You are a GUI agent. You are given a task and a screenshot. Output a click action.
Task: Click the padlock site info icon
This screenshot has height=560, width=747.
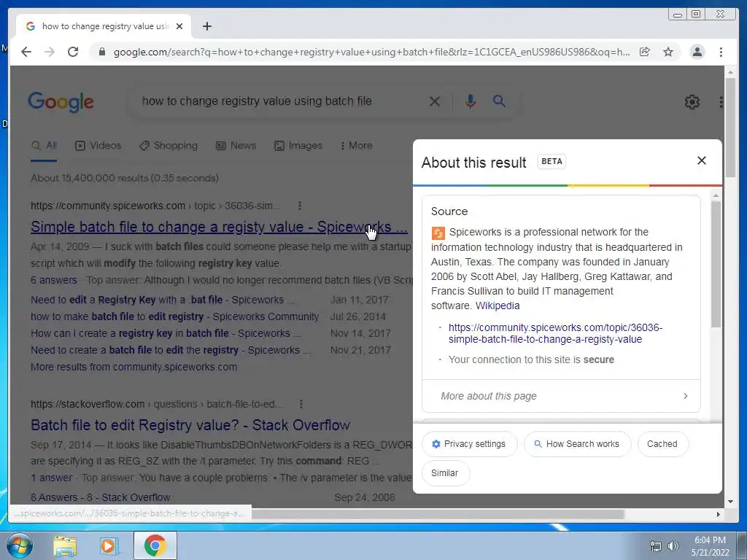[101, 52]
